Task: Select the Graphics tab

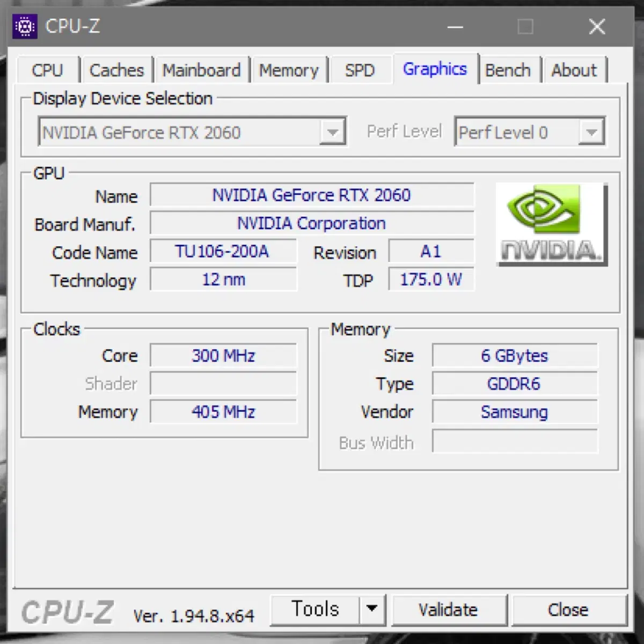Action: tap(435, 69)
